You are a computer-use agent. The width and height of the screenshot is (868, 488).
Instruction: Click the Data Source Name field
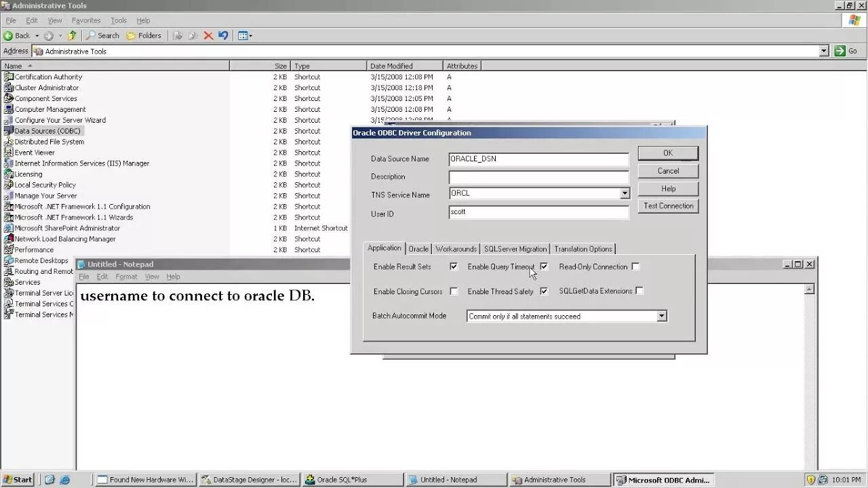coord(538,159)
